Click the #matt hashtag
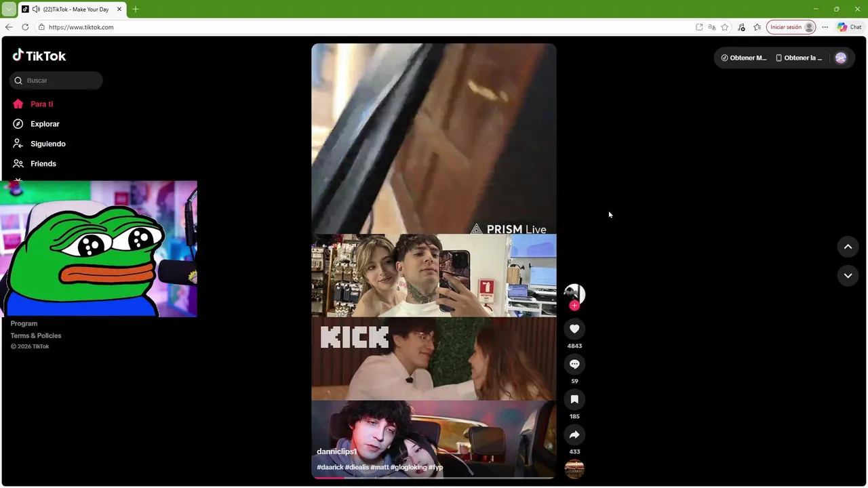This screenshot has width=868, height=488. [x=380, y=467]
